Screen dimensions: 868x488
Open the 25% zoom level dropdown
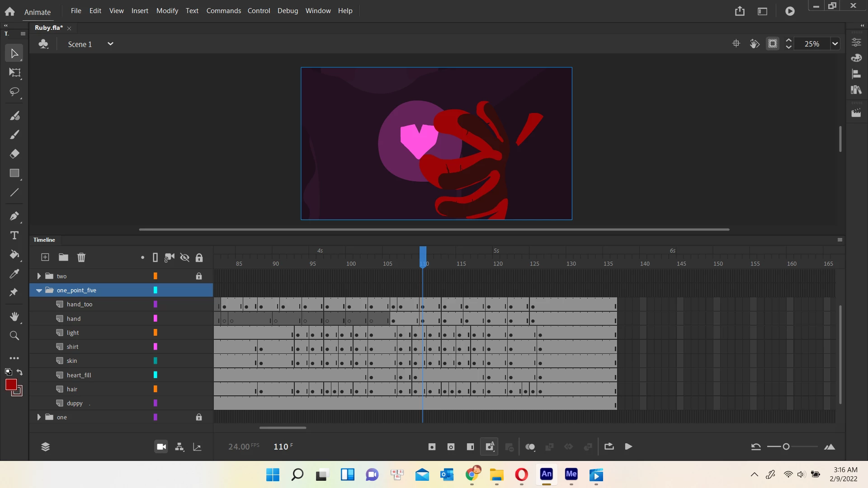click(835, 44)
